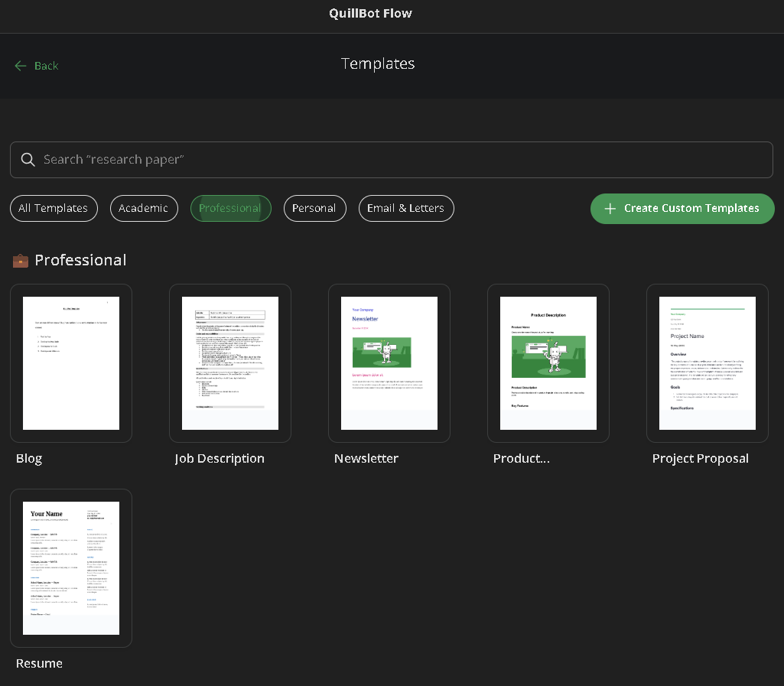Open the Project Proposal template
This screenshot has height=686, width=784.
pyautogui.click(x=707, y=363)
